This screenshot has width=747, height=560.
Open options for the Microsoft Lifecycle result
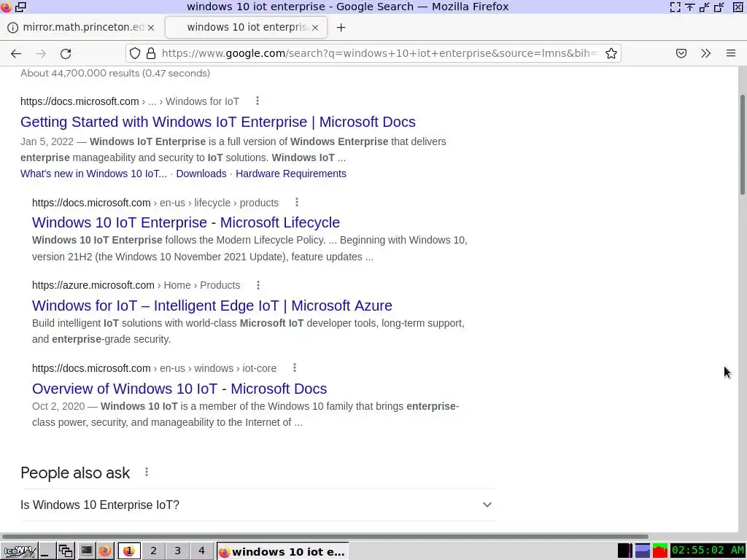[297, 203]
